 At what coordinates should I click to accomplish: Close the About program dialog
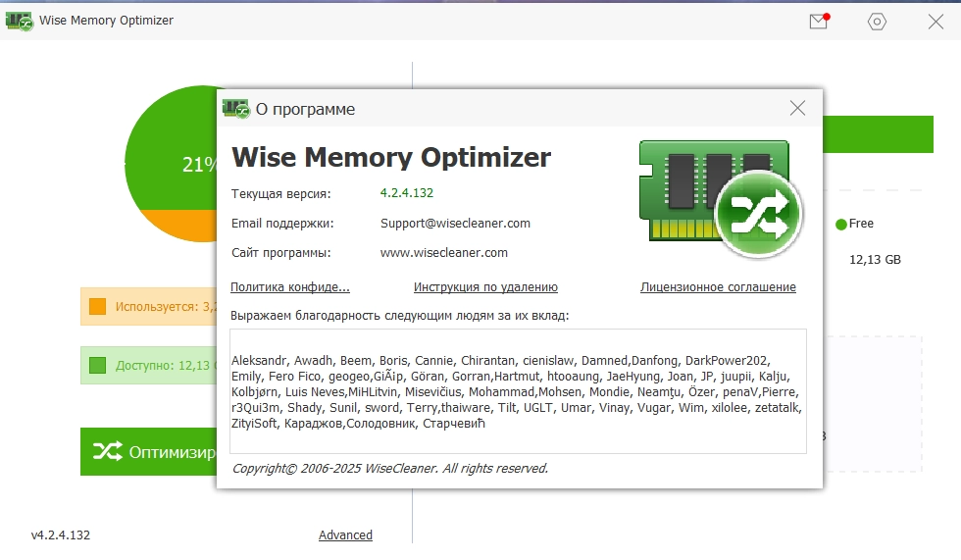click(x=797, y=109)
